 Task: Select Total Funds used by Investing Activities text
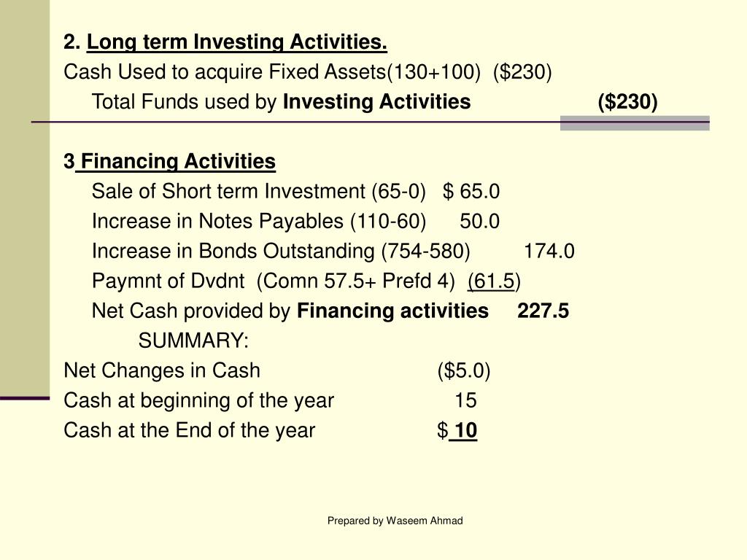281,102
